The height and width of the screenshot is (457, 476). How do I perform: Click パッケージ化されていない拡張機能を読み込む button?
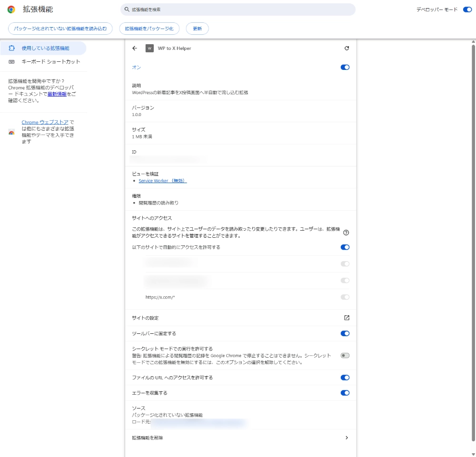[60, 29]
